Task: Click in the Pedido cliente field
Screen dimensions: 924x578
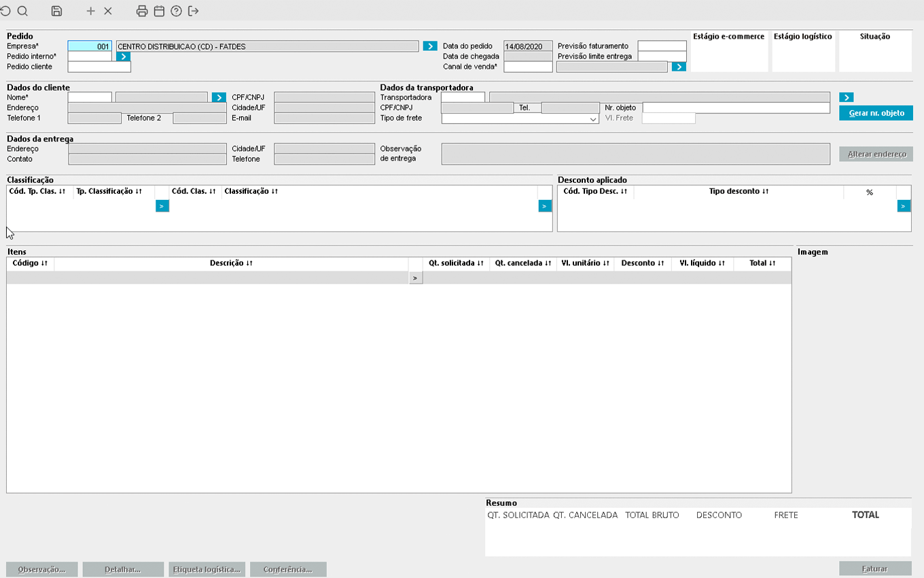Action: [99, 67]
